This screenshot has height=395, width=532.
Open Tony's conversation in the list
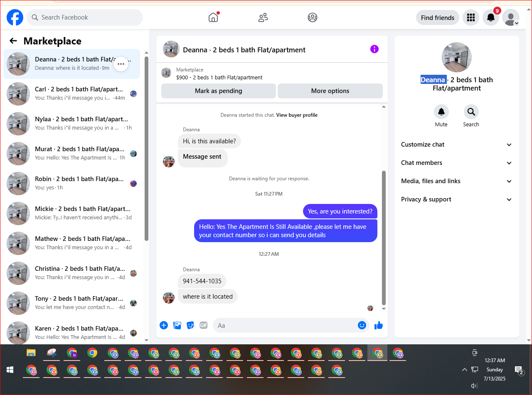[x=71, y=303]
